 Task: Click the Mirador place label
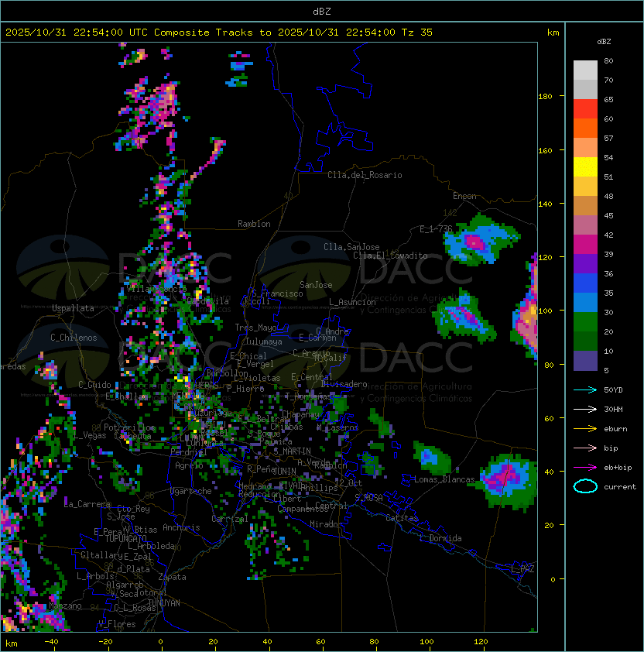[x=327, y=524]
